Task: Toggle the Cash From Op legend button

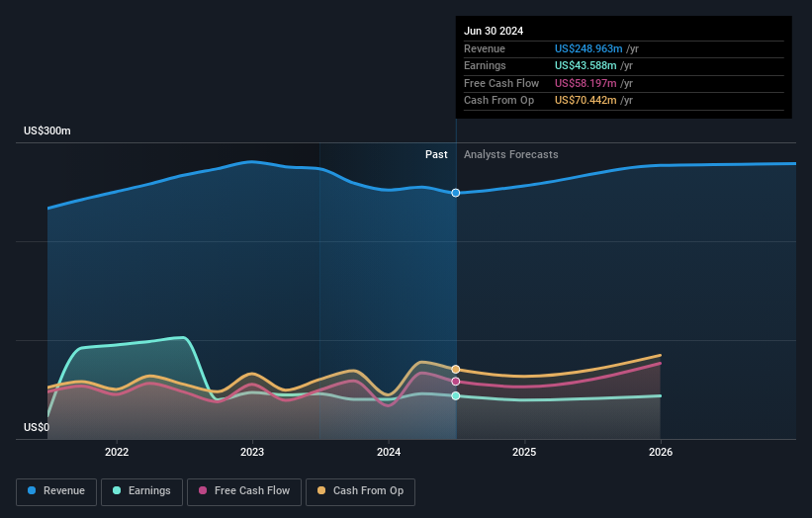Action: click(x=360, y=491)
